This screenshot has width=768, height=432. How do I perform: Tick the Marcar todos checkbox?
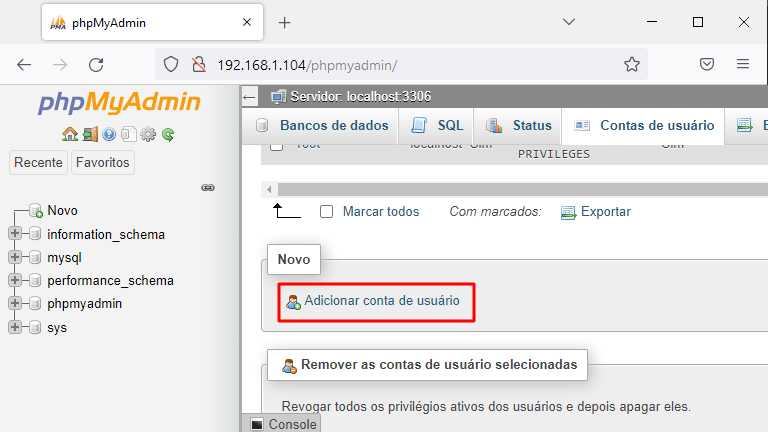(326, 212)
